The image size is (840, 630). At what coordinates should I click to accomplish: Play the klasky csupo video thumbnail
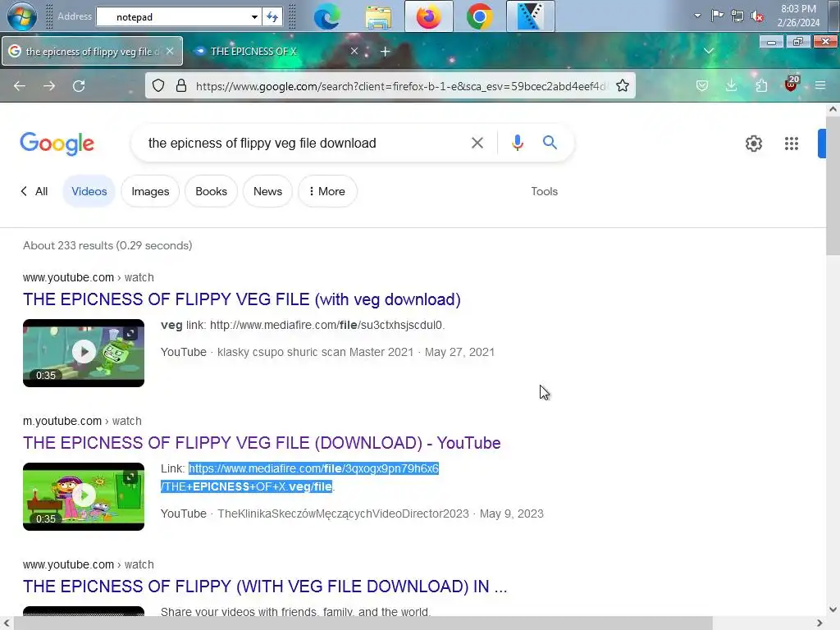(x=84, y=353)
